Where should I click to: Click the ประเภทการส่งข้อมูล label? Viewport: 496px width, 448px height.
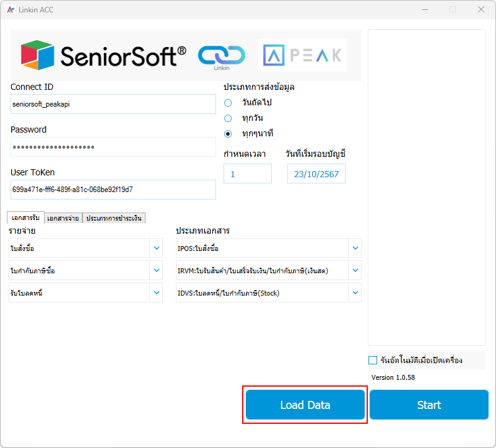point(259,87)
